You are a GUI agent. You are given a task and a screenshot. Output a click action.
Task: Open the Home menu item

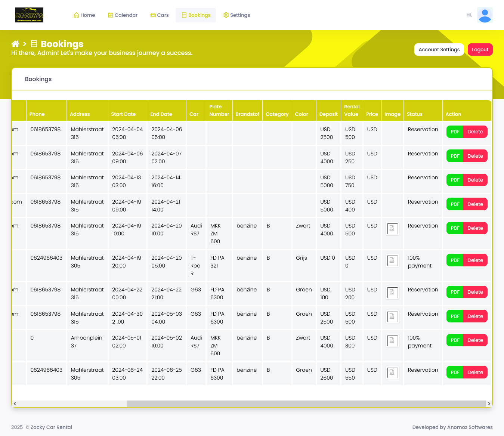pos(84,15)
